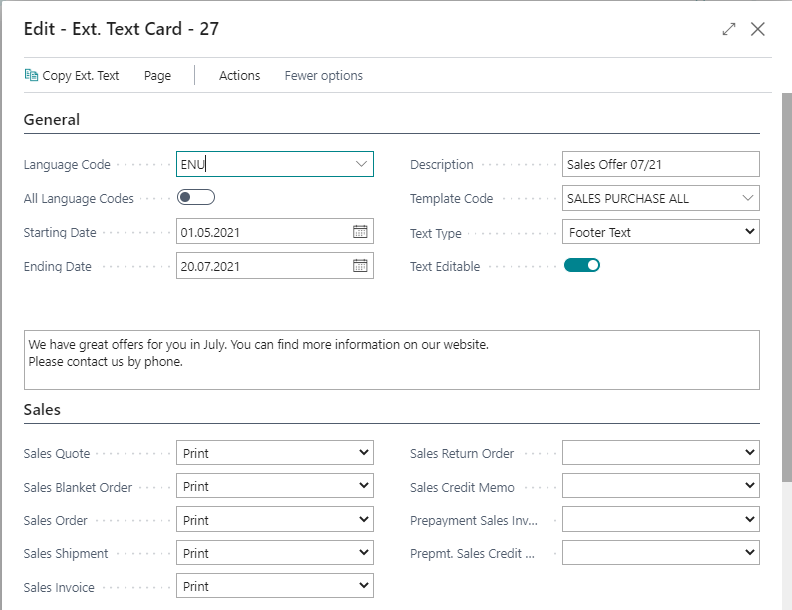Click the Copy Ext. Text icon
The width and height of the screenshot is (792, 610).
pyautogui.click(x=31, y=75)
